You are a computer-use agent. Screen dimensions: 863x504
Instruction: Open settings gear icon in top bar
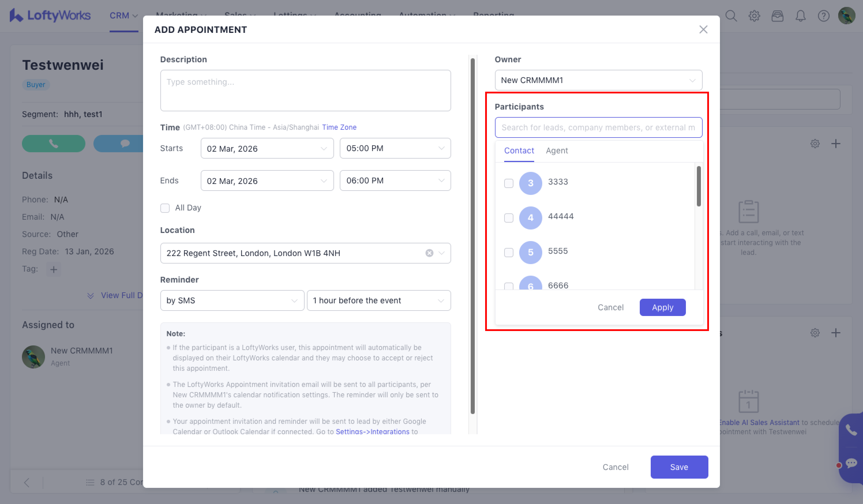(754, 16)
